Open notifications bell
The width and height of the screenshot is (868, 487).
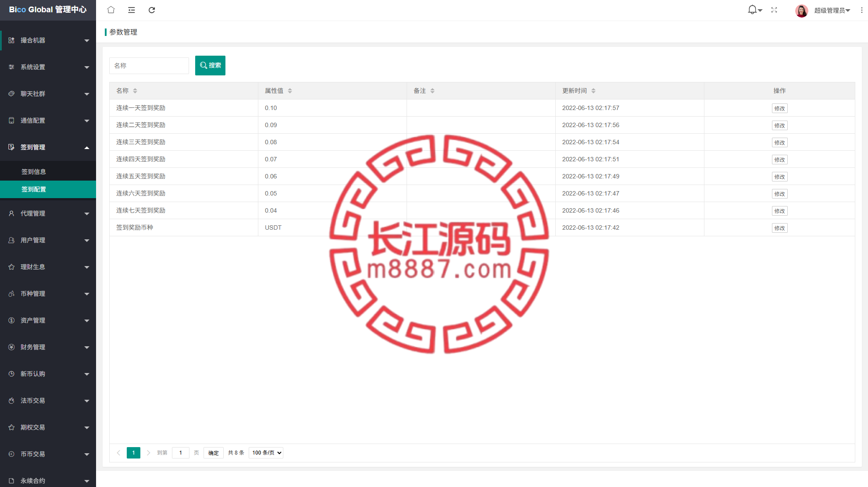(x=752, y=10)
